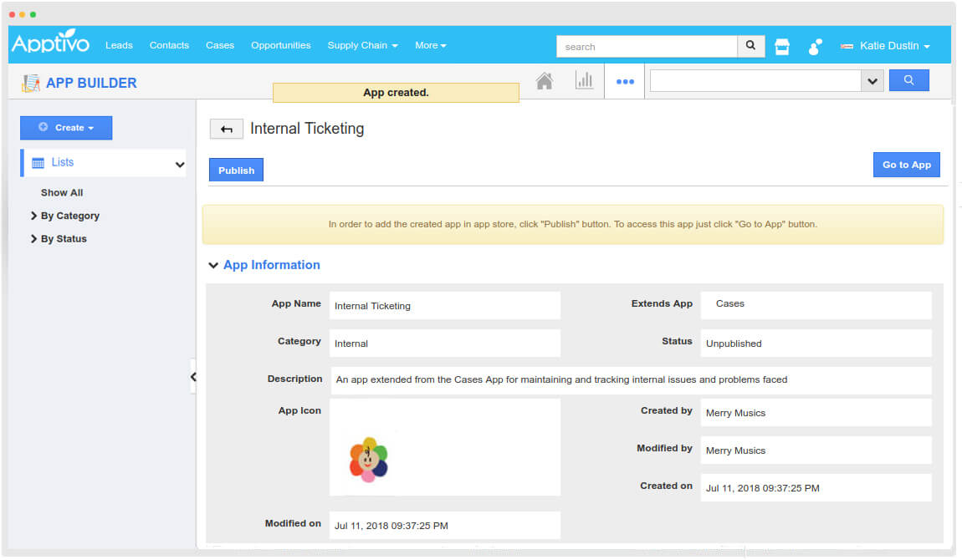Expand the By Category tree item

click(x=69, y=216)
